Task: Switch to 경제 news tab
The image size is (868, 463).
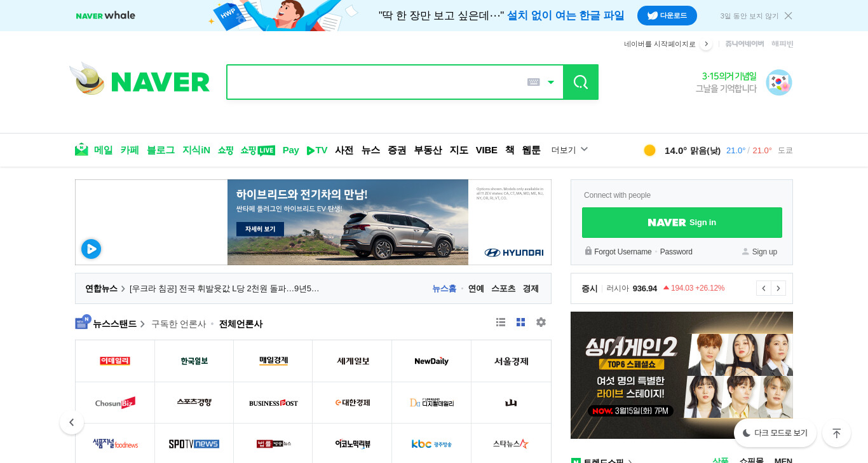Action: click(531, 289)
